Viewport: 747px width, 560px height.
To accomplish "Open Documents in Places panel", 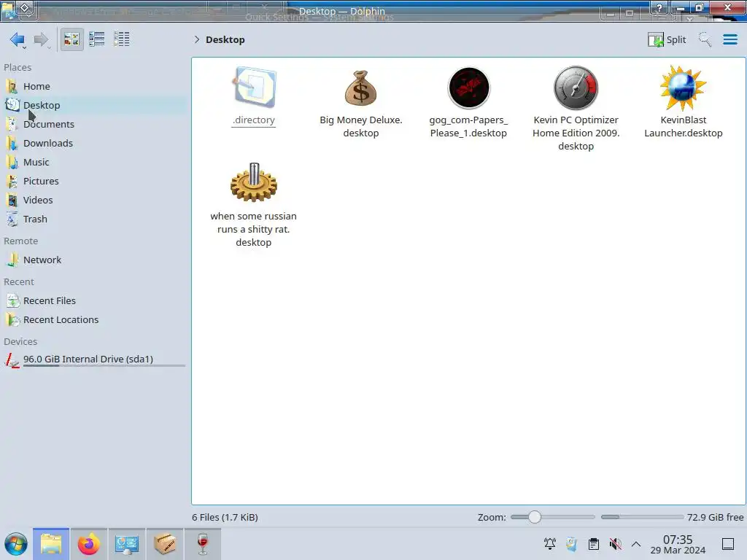I will tap(94, 124).
